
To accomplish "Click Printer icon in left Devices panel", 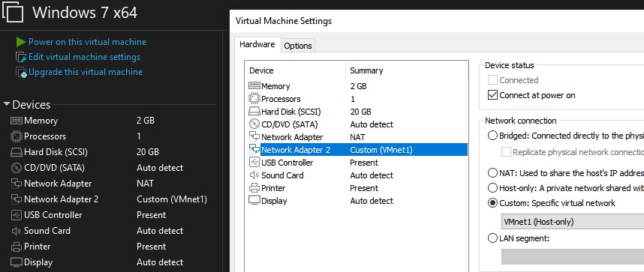I will click(x=17, y=247).
